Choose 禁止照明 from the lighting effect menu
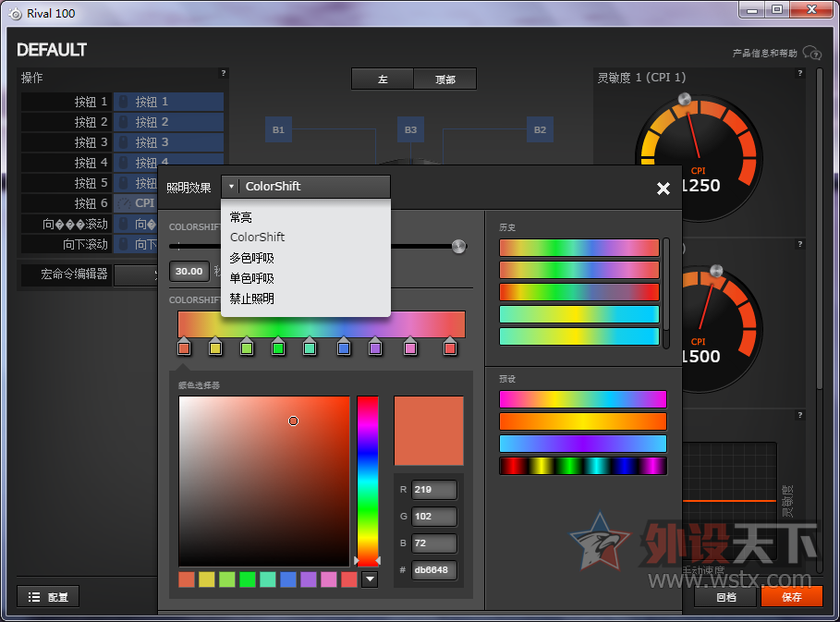The image size is (840, 622). tap(252, 299)
